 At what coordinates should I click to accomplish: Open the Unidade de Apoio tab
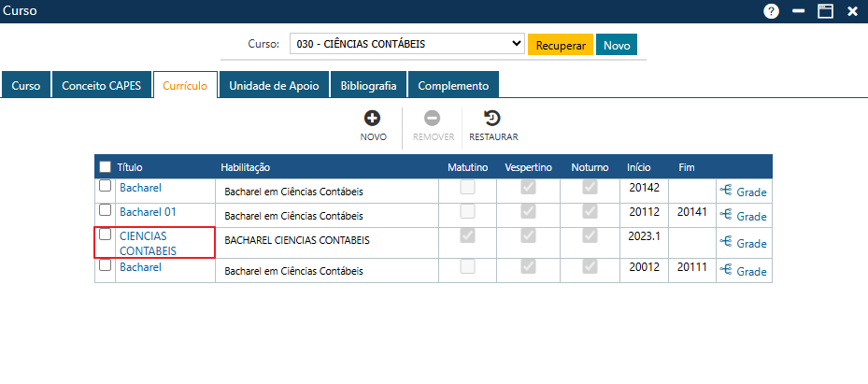pos(274,86)
